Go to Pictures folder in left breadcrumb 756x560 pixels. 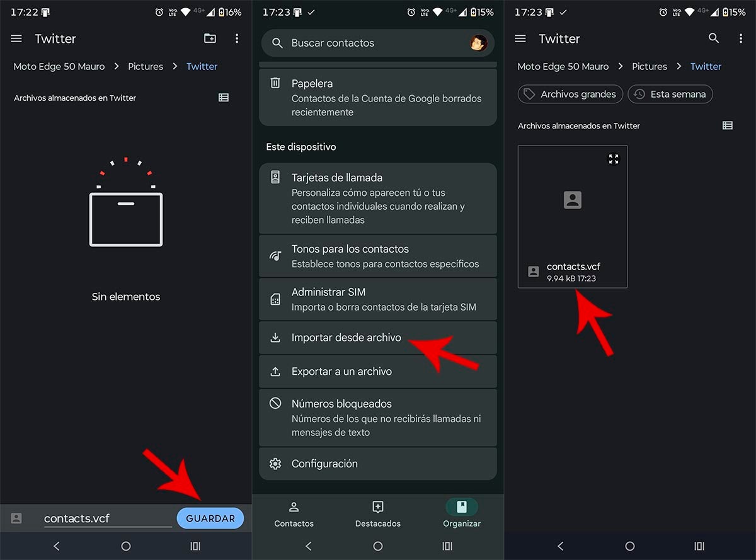146,66
